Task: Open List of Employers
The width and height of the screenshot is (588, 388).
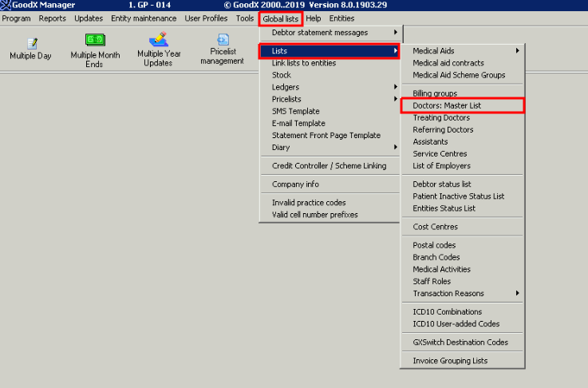Action: tap(463, 166)
